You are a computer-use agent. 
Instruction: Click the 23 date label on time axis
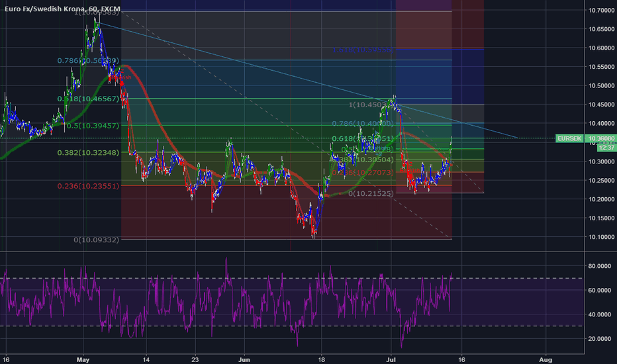[x=195, y=359]
